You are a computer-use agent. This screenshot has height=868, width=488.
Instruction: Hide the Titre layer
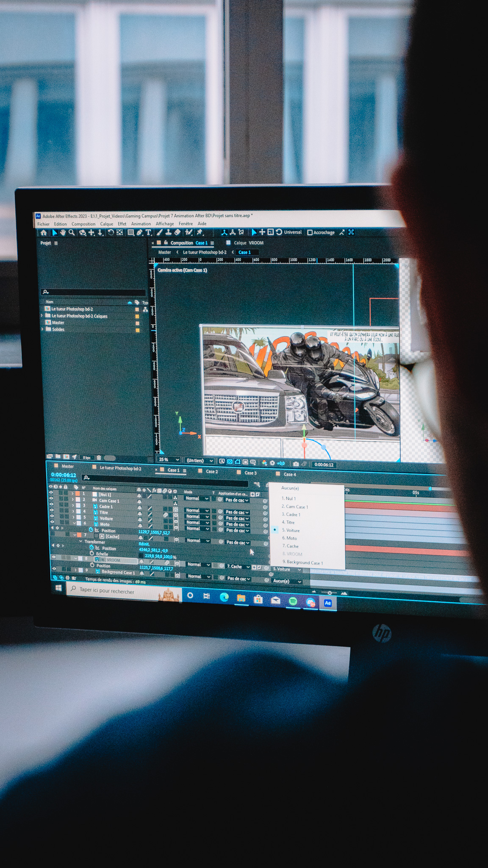pyautogui.click(x=52, y=510)
